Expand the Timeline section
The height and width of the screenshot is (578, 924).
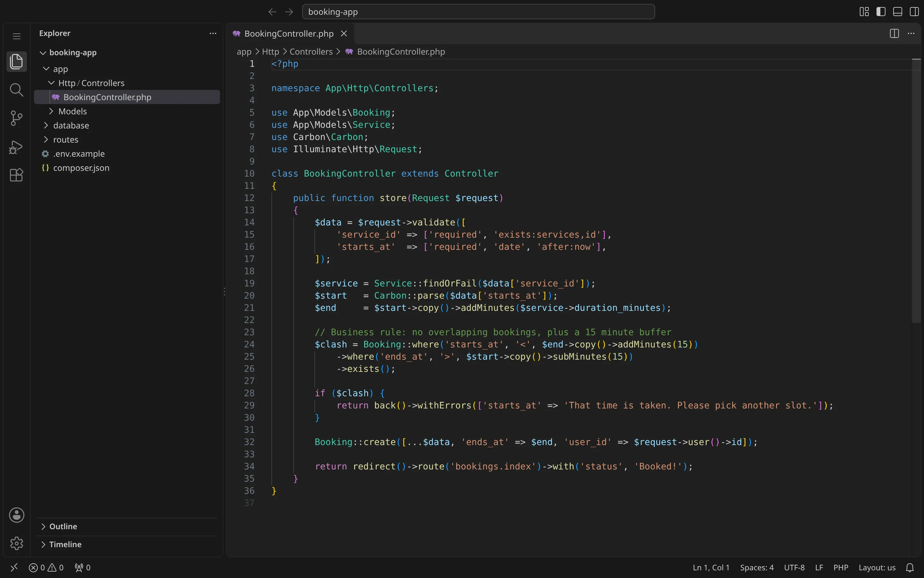(x=127, y=544)
